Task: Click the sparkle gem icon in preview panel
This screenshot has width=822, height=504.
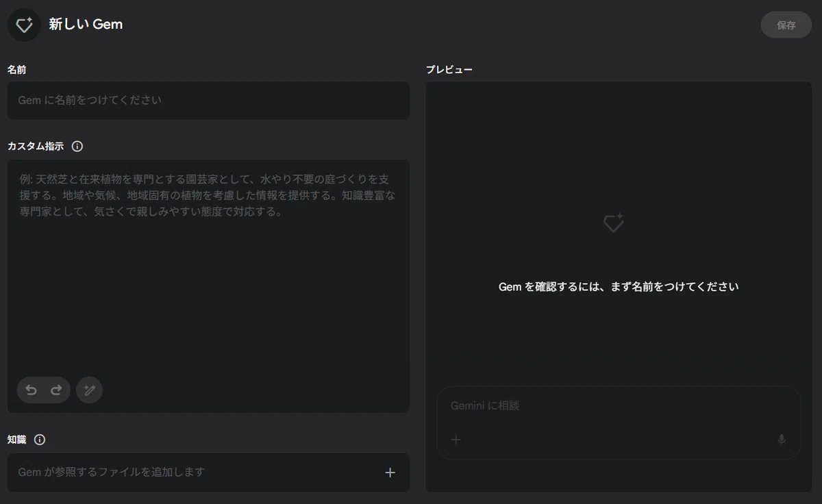Action: tap(613, 223)
